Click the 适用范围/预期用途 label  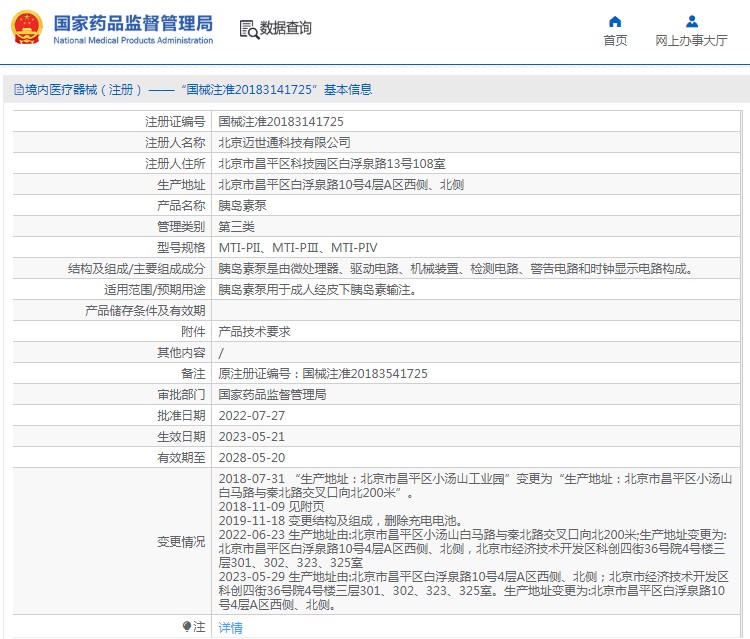coord(154,290)
